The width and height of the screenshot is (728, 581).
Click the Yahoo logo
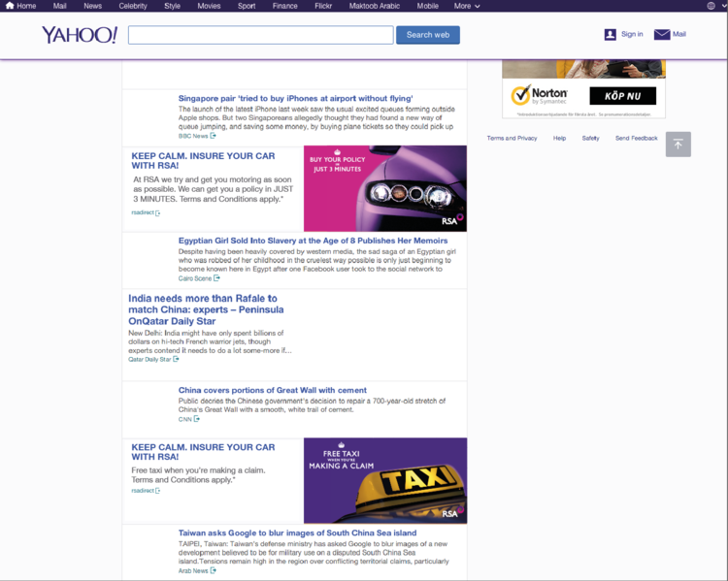tap(80, 35)
